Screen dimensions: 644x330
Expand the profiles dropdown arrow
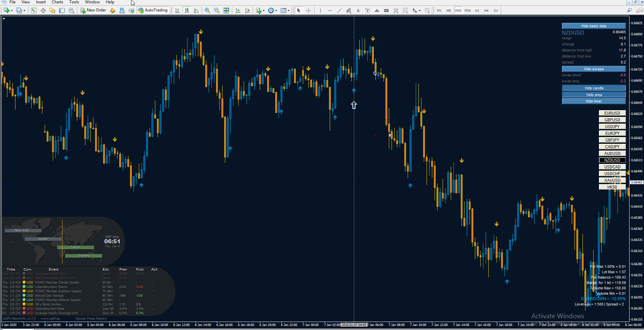coord(24,10)
